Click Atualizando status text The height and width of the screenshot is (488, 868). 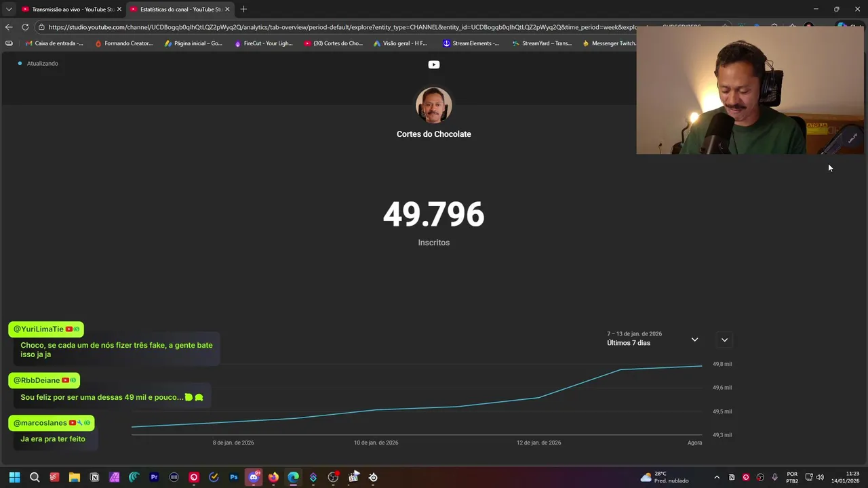pos(42,64)
